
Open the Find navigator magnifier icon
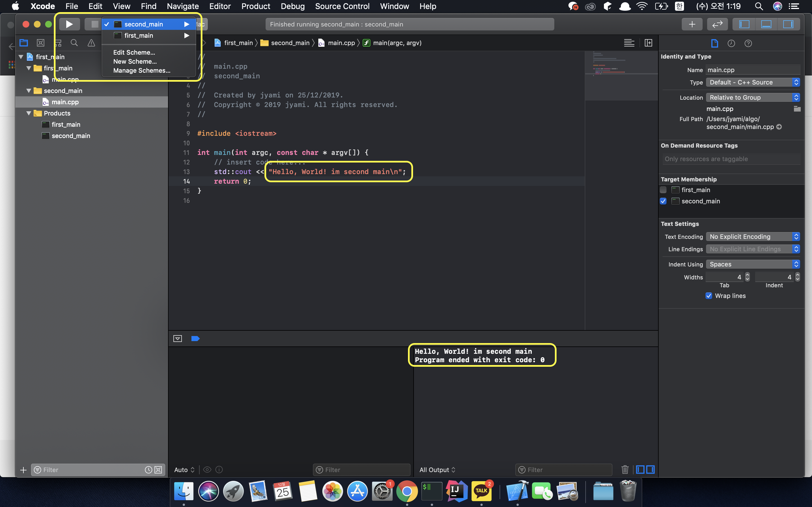pyautogui.click(x=74, y=43)
